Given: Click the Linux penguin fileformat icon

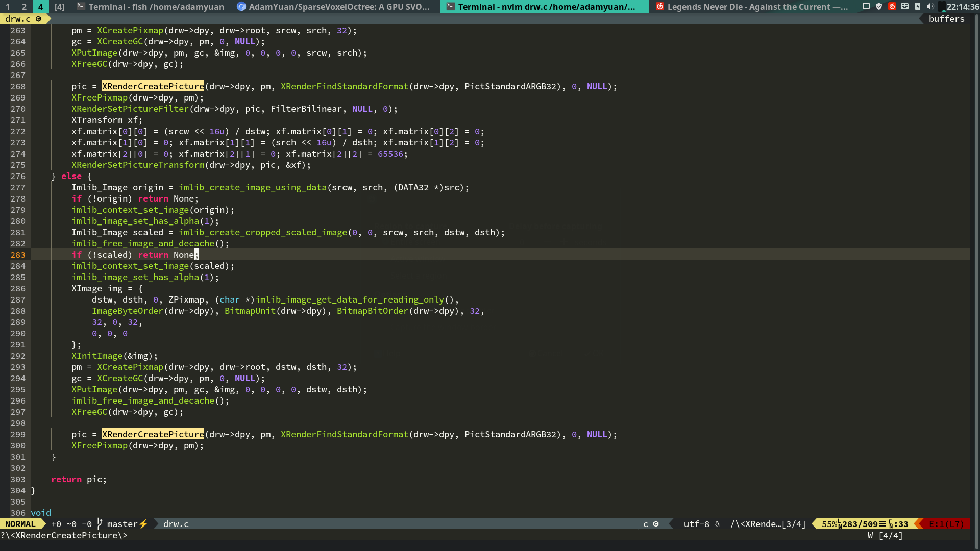Looking at the screenshot, I should coord(717,524).
